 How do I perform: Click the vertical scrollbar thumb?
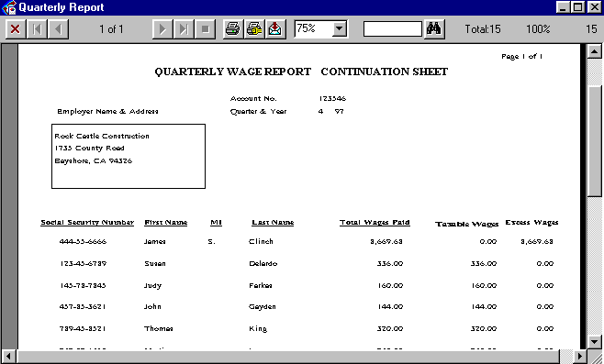595,141
